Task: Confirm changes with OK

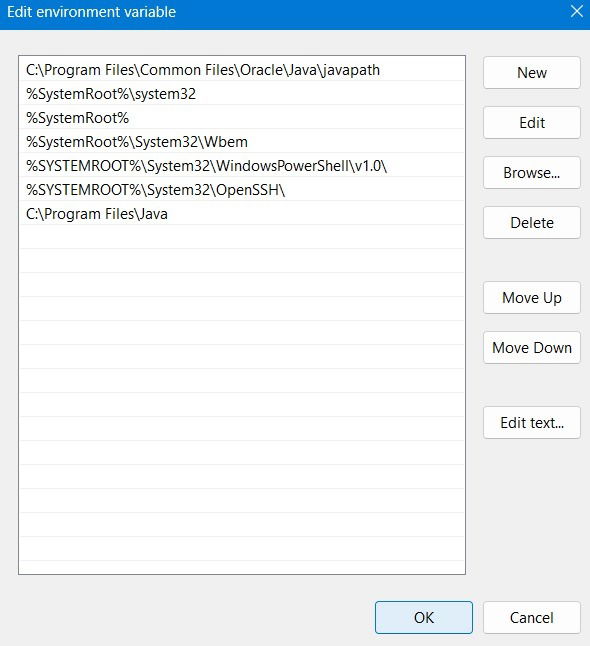Action: point(424,618)
